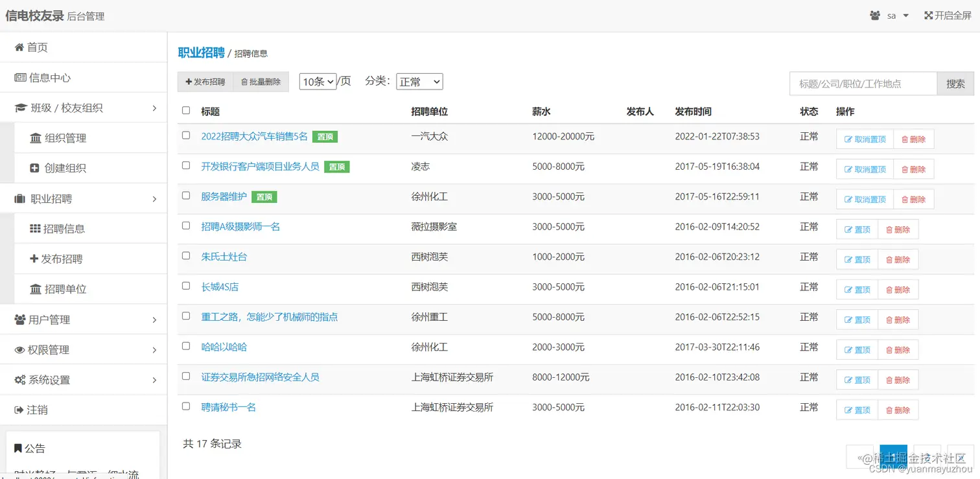Tick the checkbox for 招聘A级摄影师一名
This screenshot has width=980, height=479.
186,226
